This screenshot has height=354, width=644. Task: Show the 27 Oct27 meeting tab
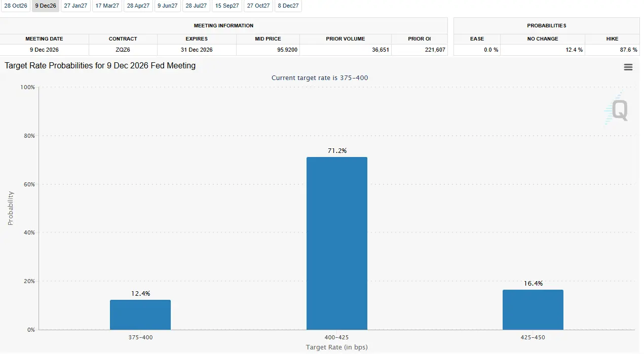(x=258, y=6)
